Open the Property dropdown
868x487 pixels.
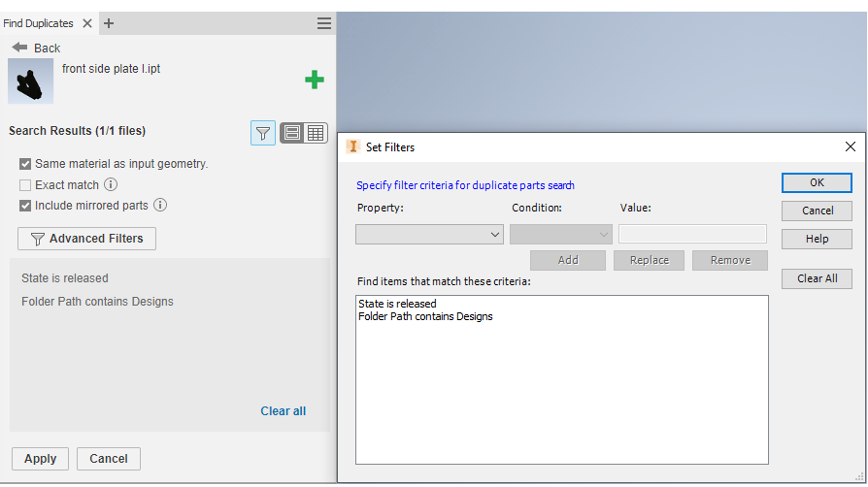(429, 234)
